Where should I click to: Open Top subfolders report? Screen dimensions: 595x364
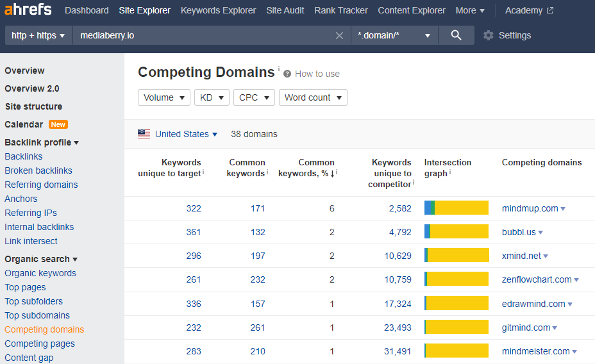[x=33, y=301]
